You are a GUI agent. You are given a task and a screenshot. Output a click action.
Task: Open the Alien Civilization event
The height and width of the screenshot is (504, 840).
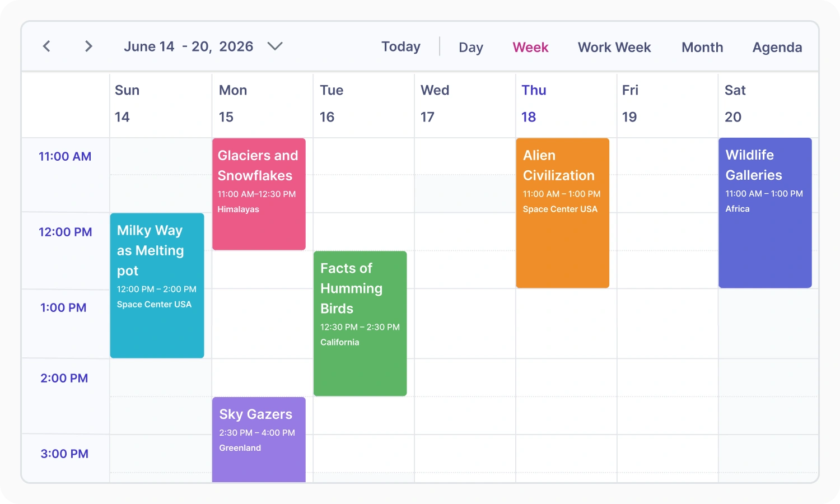pos(562,213)
